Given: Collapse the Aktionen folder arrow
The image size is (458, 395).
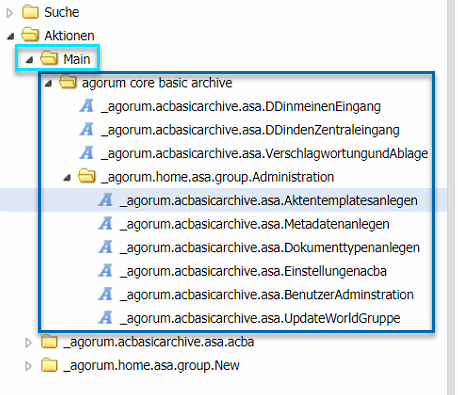Looking at the screenshot, I should click(11, 36).
